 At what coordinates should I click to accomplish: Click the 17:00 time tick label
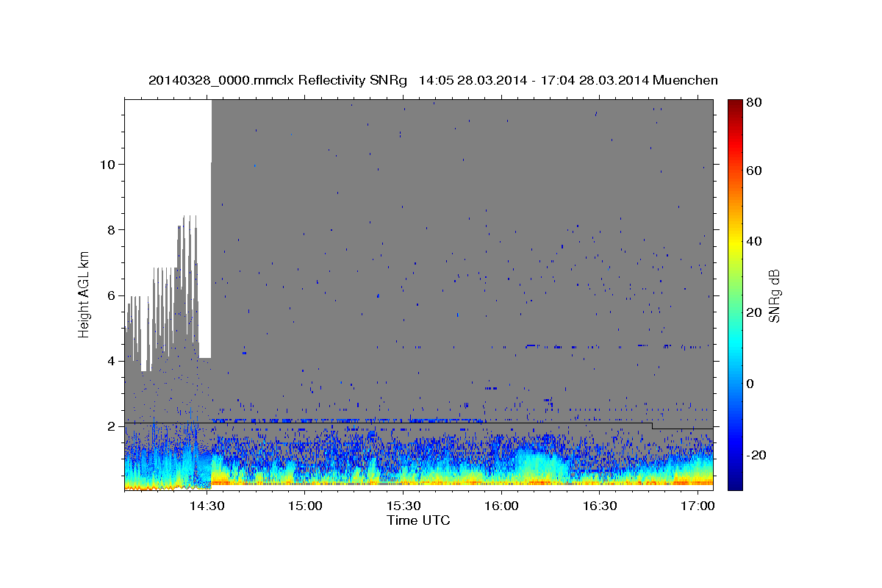698,506
